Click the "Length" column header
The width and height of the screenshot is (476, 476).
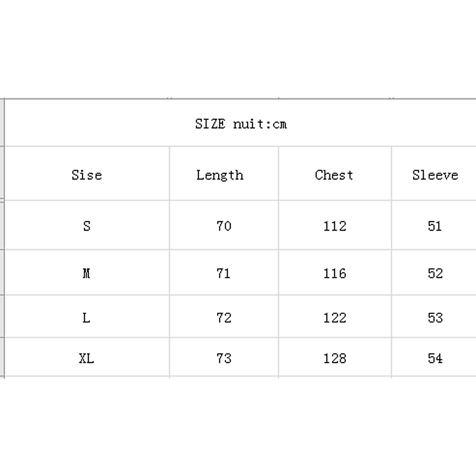pos(220,175)
